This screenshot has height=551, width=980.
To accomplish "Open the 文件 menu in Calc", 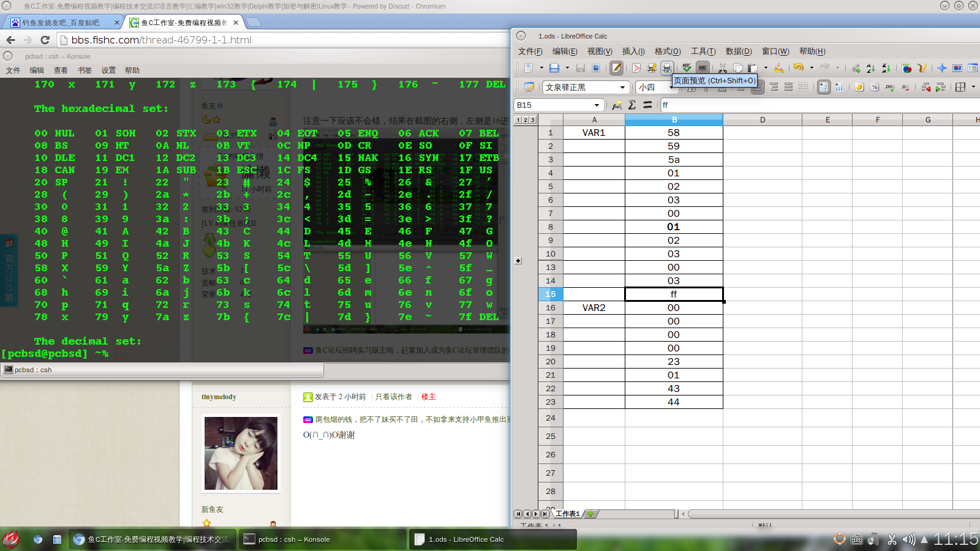I will pyautogui.click(x=530, y=51).
